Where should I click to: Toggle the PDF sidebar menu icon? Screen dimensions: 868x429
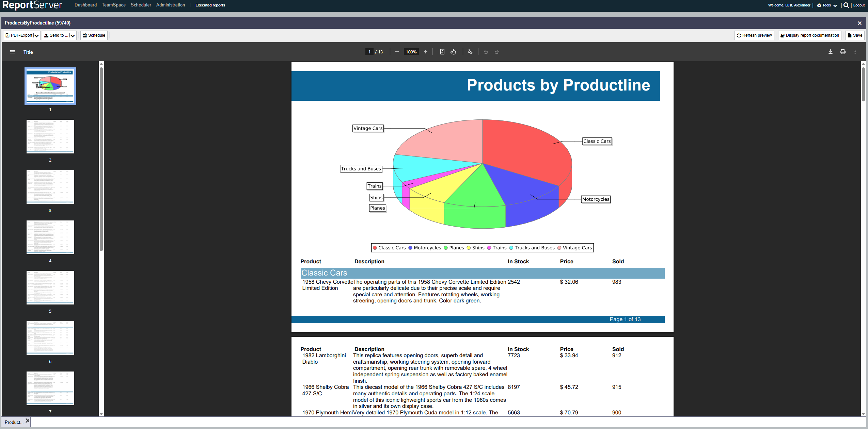click(x=13, y=52)
